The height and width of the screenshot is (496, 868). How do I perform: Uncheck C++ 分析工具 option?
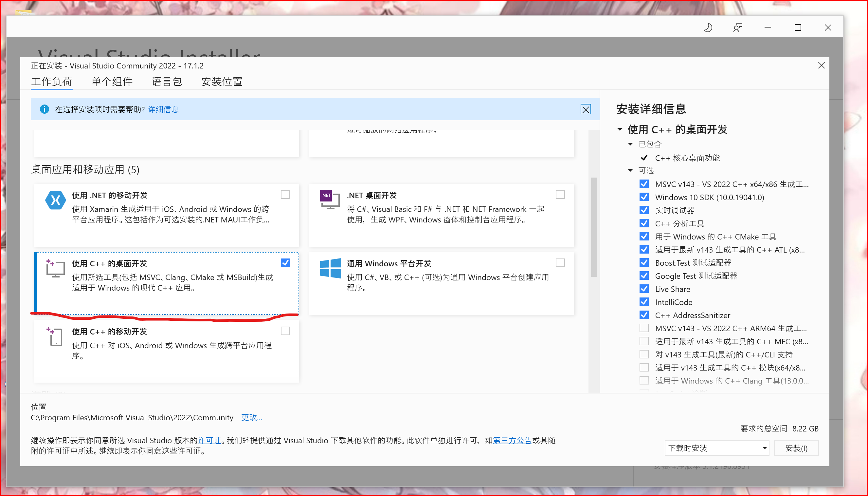pos(644,223)
